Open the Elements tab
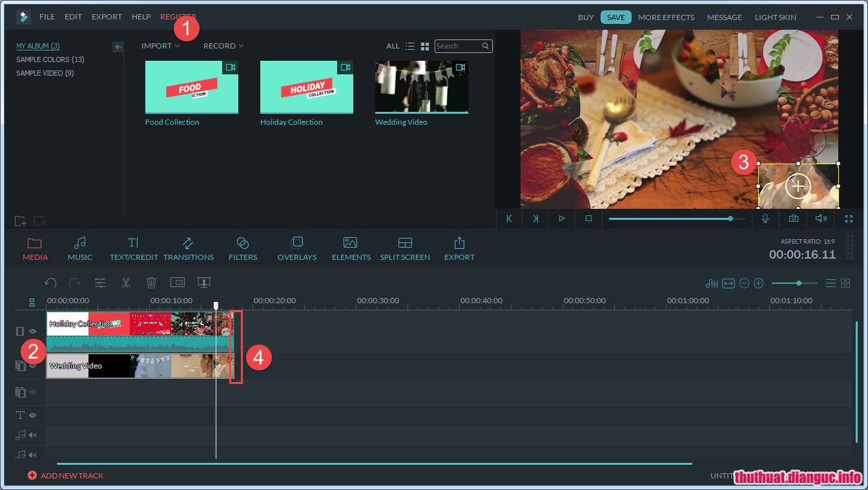 [x=351, y=249]
